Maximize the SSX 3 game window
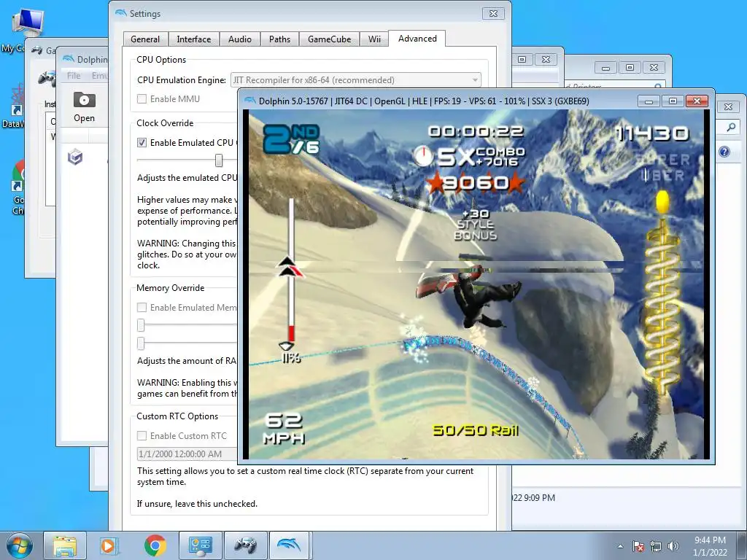The image size is (747, 560). click(673, 101)
